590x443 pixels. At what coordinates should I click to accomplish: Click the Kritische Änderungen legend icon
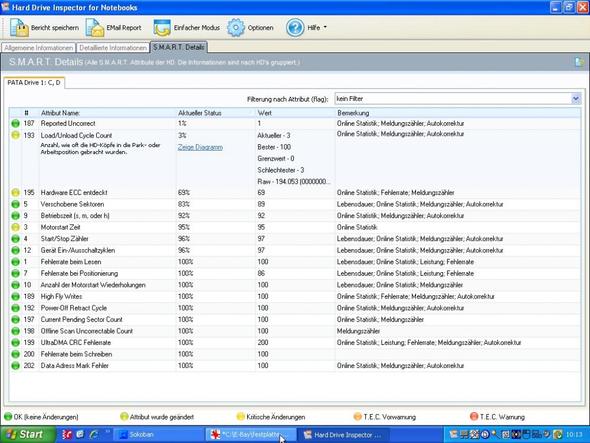[x=241, y=417]
